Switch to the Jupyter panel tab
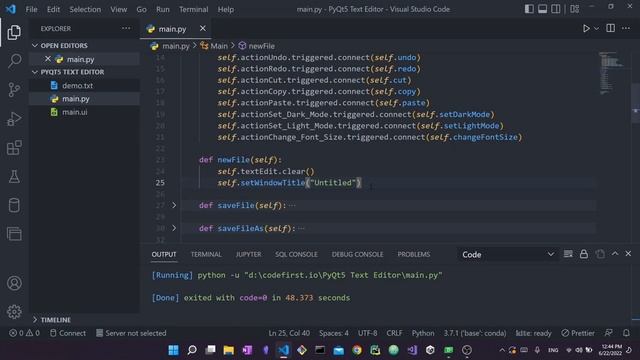This screenshot has height=360, width=640. tap(248, 254)
